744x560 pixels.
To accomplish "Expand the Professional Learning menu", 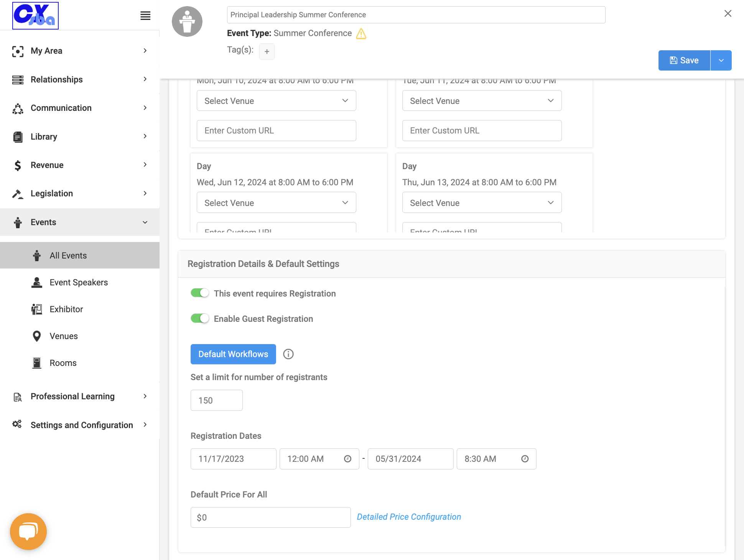I will tap(80, 396).
